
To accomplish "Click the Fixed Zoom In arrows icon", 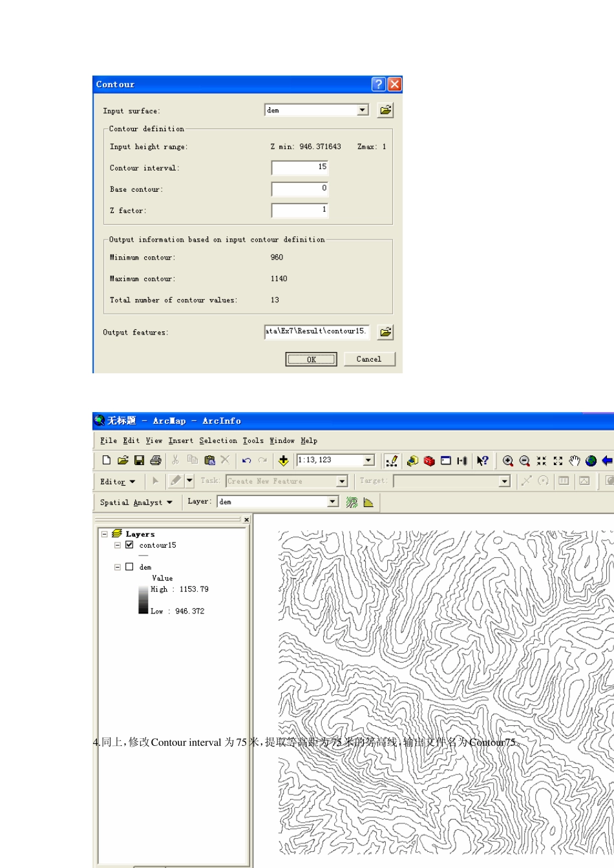I will [542, 460].
